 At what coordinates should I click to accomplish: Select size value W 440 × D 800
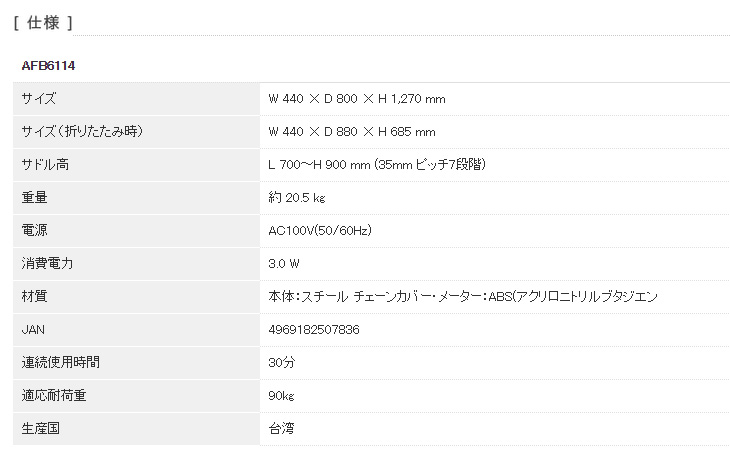pyautogui.click(x=313, y=99)
